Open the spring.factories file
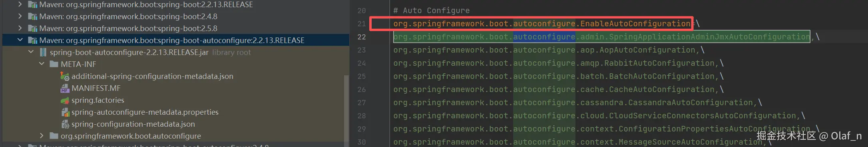 tap(98, 100)
